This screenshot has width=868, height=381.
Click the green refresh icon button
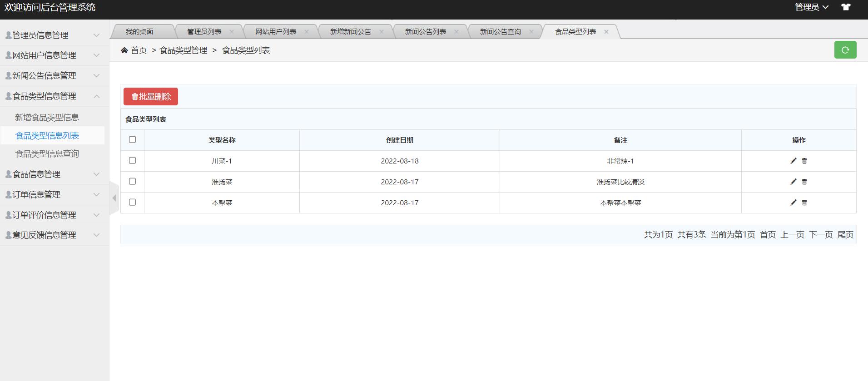845,50
